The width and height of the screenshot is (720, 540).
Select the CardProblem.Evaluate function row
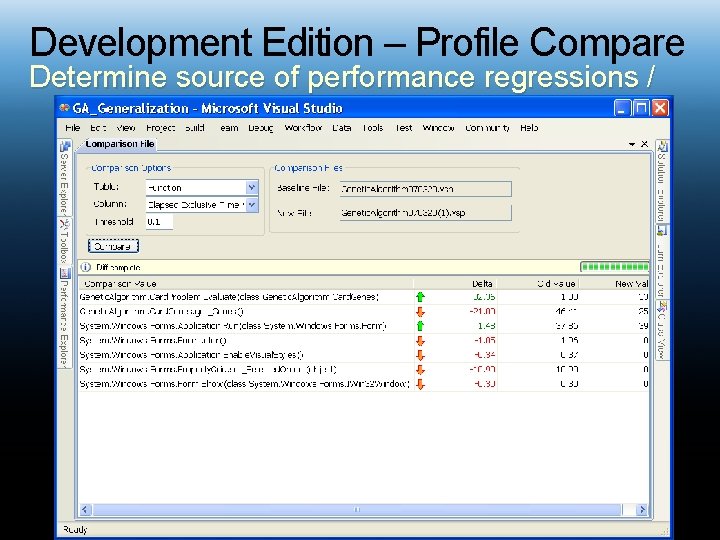point(364,297)
